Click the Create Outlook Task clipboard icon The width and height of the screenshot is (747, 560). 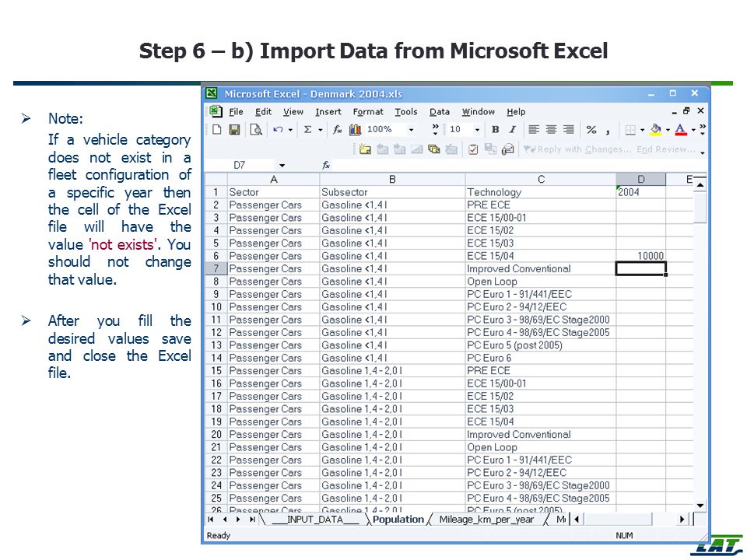(x=473, y=149)
